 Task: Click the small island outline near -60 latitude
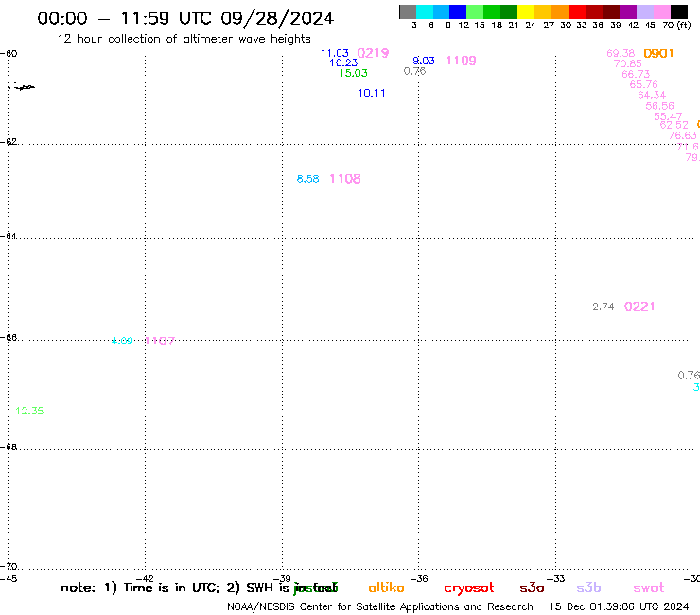click(23, 87)
